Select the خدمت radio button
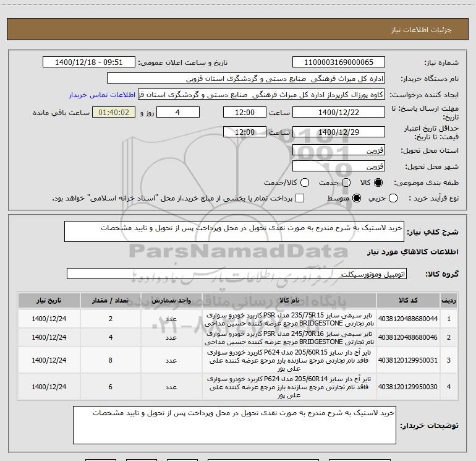The image size is (476, 461). (346, 183)
